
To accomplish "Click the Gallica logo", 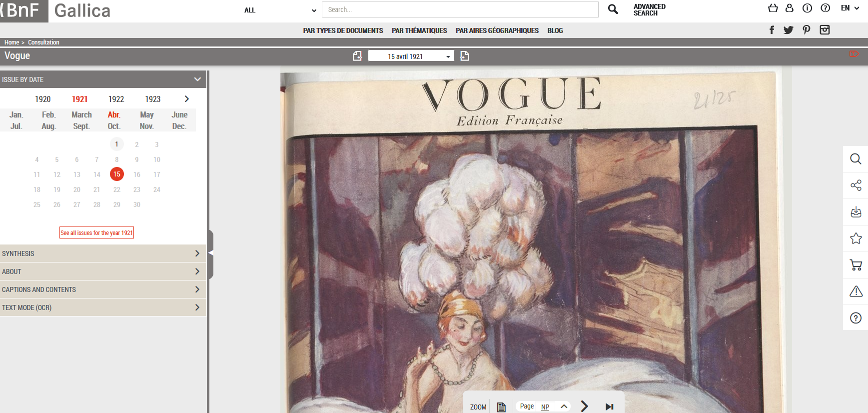I will point(82,10).
